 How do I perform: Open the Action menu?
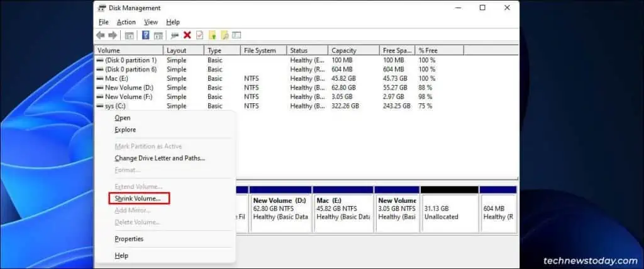pyautogui.click(x=126, y=22)
